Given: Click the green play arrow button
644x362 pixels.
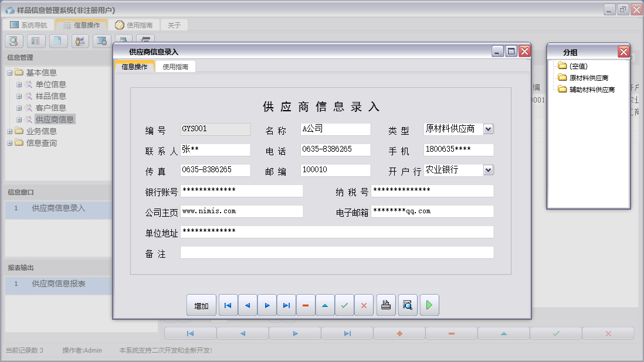Looking at the screenshot, I should [x=429, y=305].
